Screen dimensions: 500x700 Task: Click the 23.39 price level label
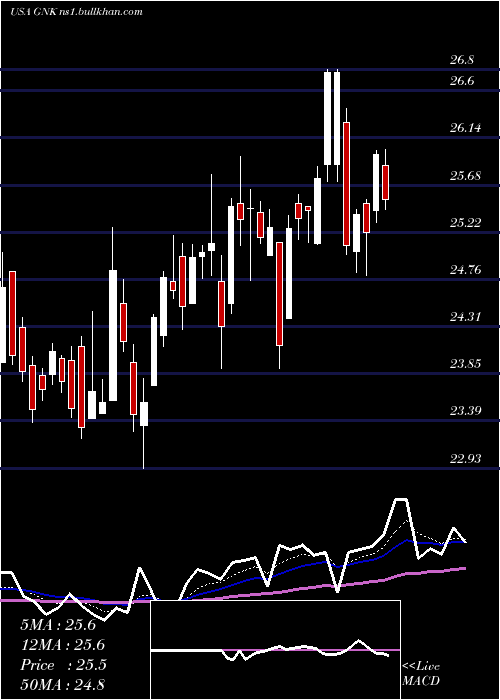466,411
